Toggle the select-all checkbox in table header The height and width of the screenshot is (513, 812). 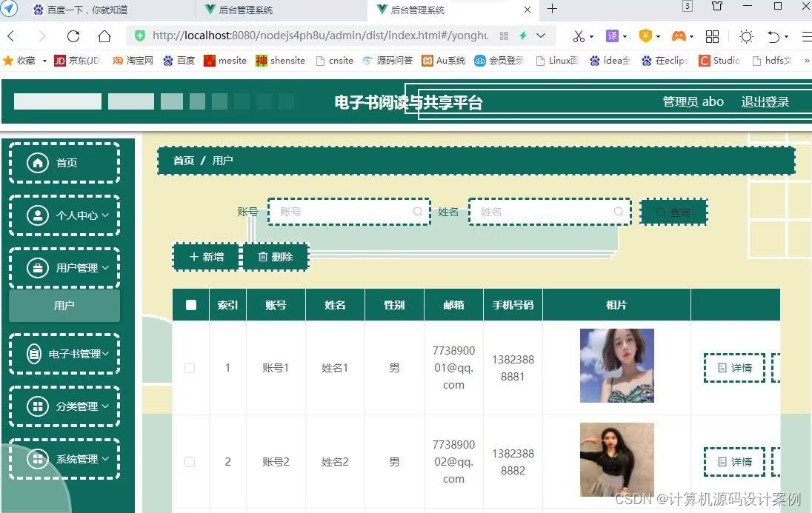(x=191, y=305)
